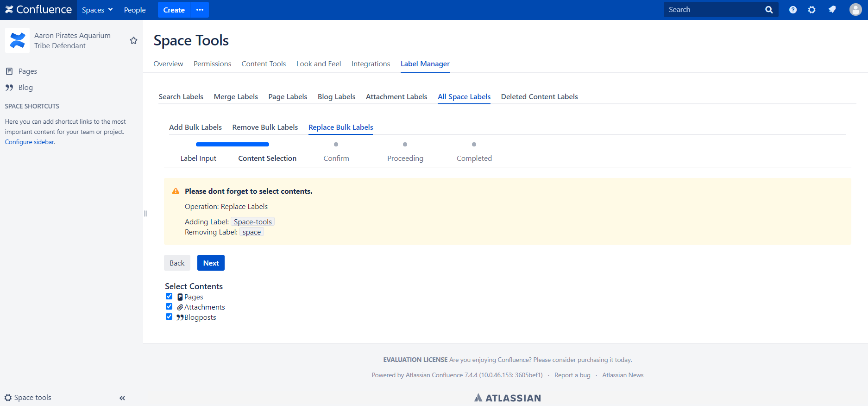This screenshot has height=406, width=868.
Task: Collapse the sidebar with double chevron
Action: 122,398
